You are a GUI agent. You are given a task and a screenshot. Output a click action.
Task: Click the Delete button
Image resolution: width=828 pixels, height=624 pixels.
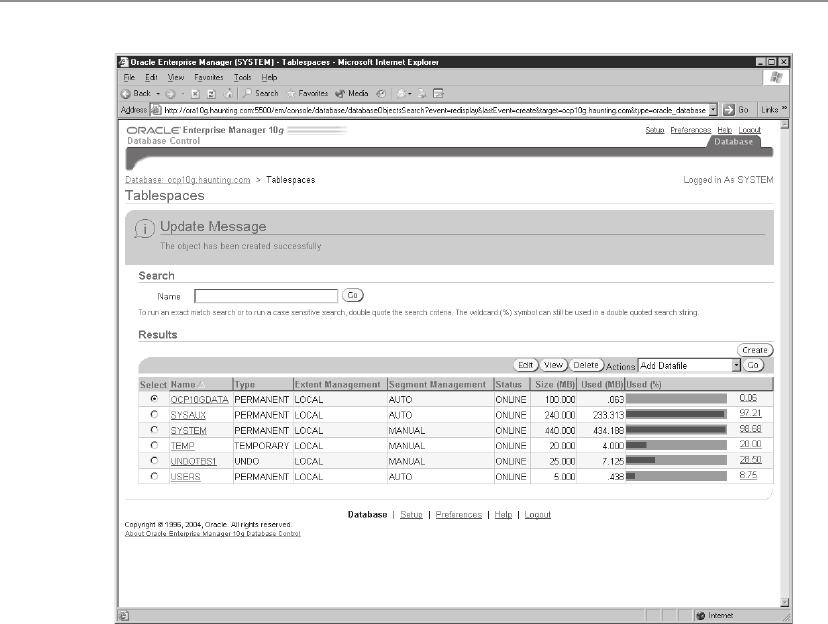point(586,365)
